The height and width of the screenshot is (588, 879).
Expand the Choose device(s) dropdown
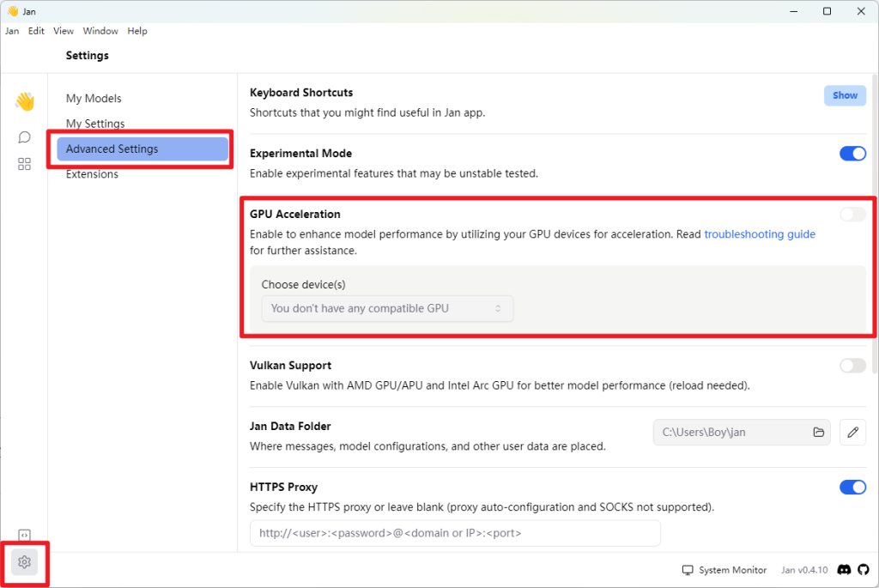pos(387,309)
